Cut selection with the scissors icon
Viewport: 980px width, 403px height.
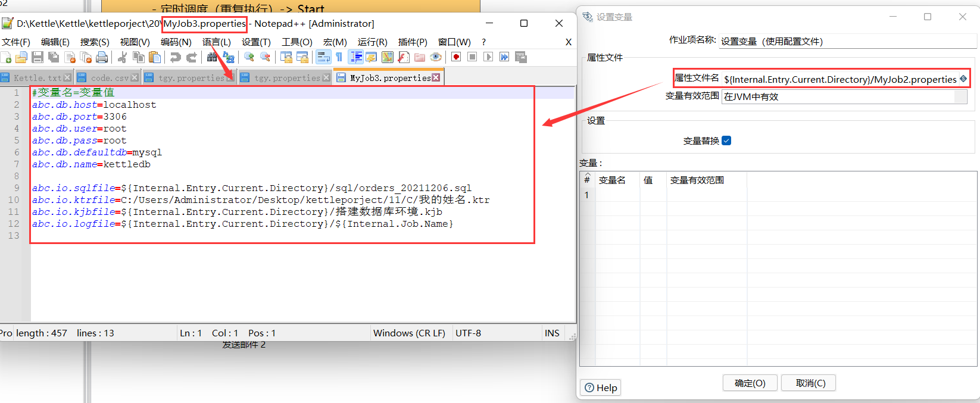[x=122, y=57]
